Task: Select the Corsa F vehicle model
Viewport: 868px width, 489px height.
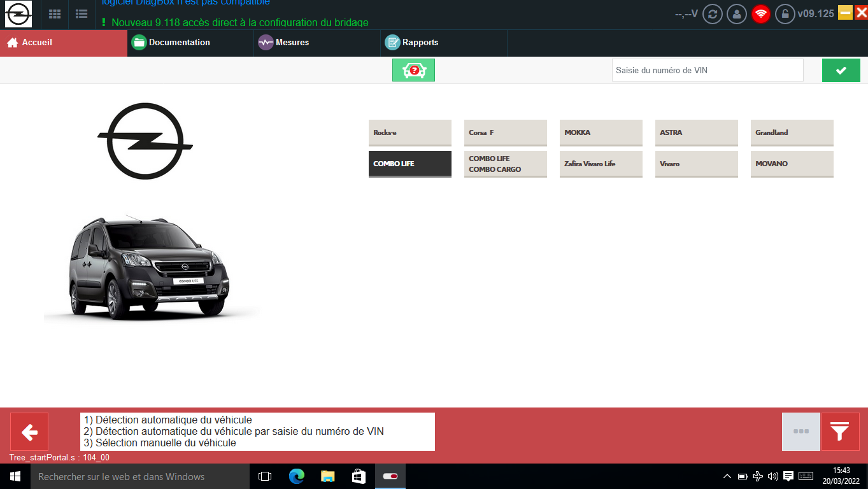Action: coord(506,133)
